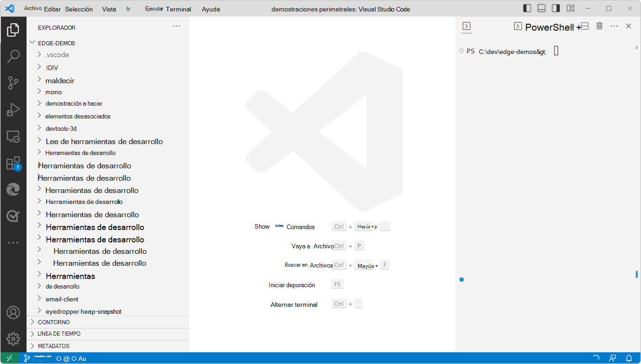The width and height of the screenshot is (641, 364).
Task: Collapse the EDGE-DEMOS folder tree
Action: (32, 43)
